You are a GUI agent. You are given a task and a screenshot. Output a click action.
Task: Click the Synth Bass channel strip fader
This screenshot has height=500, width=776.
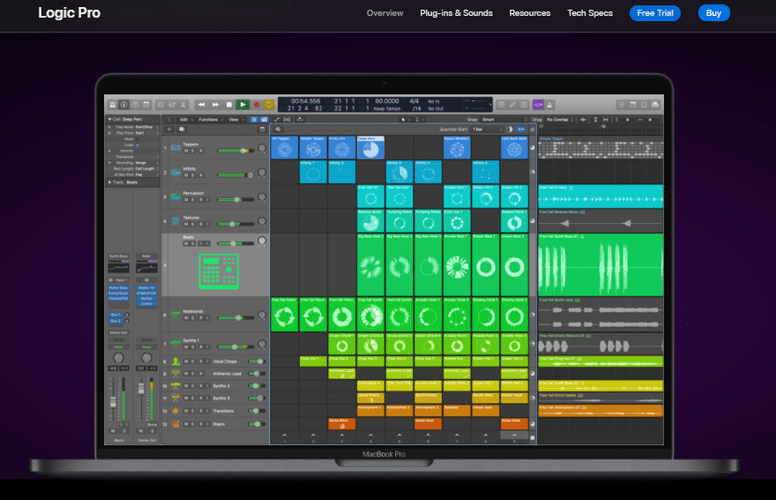tap(112, 401)
